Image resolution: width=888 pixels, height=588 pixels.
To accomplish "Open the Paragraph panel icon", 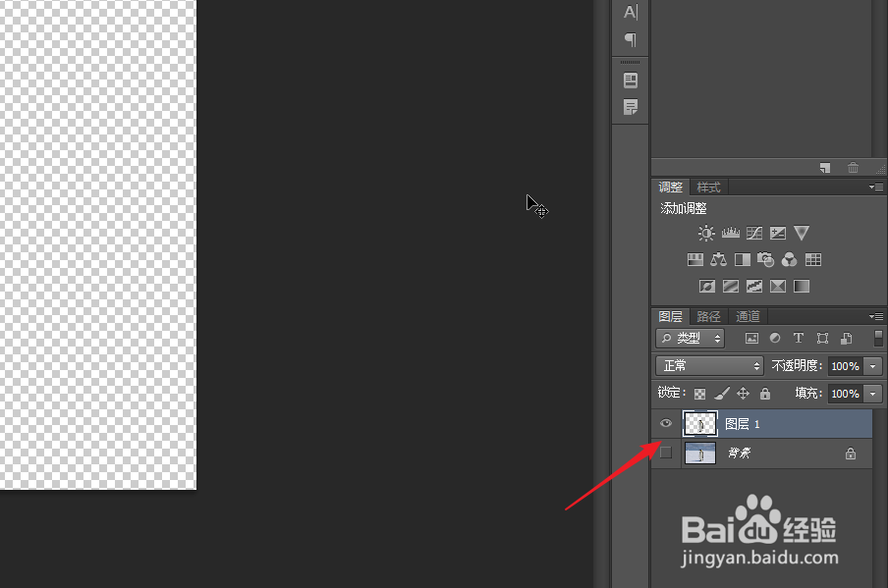I will [631, 39].
